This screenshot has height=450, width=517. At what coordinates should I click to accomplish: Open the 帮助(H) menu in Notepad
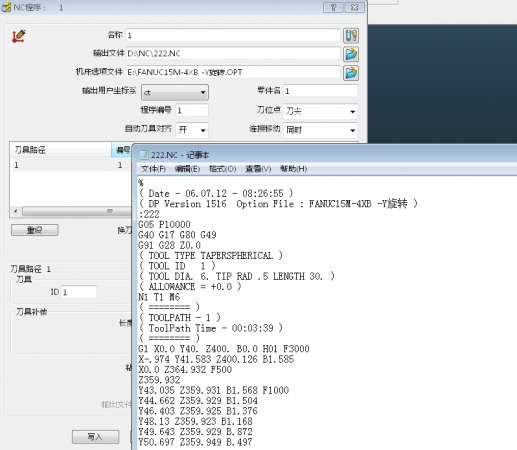point(293,169)
